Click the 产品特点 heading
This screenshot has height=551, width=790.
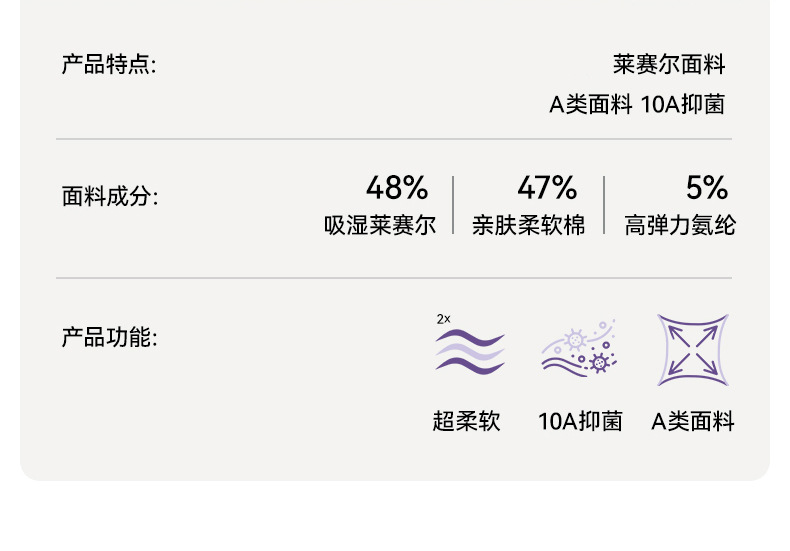pos(109,65)
